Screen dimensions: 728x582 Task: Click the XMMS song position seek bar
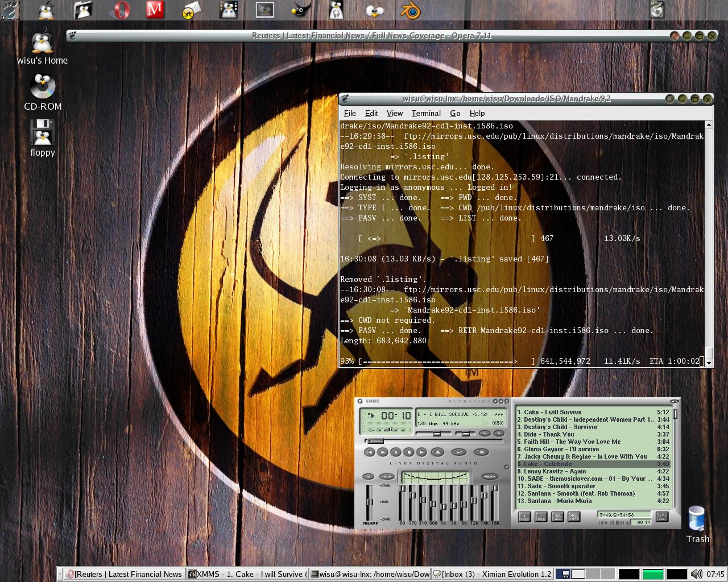(433, 441)
